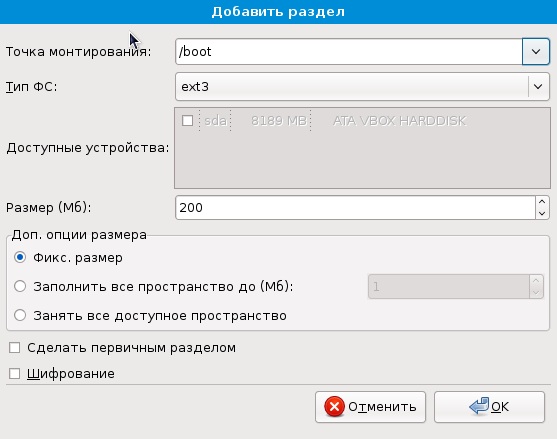Click the red X icon on Отменить
This screenshot has width=557, height=439.
pos(334,407)
